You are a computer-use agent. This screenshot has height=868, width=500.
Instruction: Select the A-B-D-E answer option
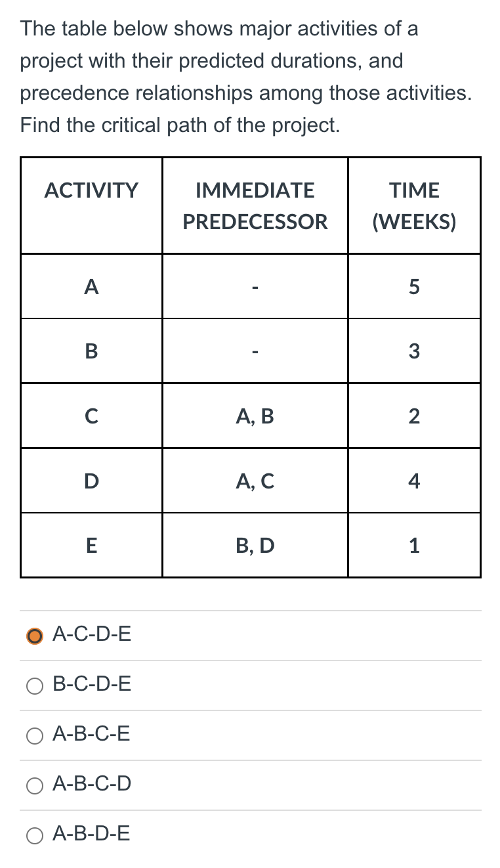[34, 835]
